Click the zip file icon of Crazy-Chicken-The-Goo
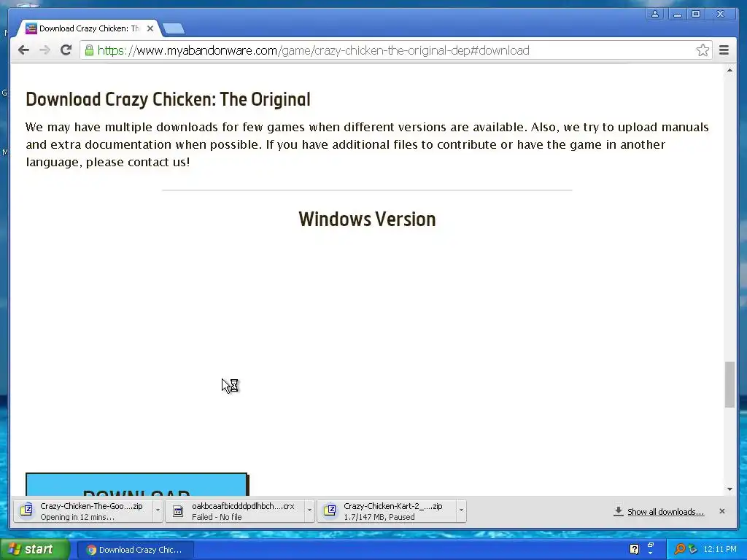The height and width of the screenshot is (560, 747). [27, 510]
